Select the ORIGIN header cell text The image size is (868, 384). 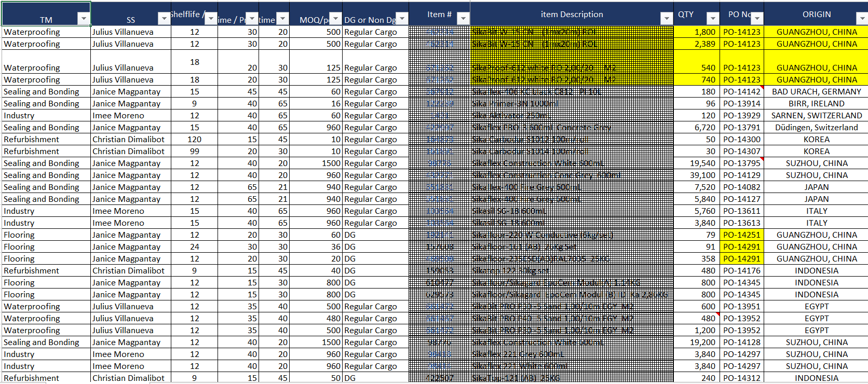point(817,15)
